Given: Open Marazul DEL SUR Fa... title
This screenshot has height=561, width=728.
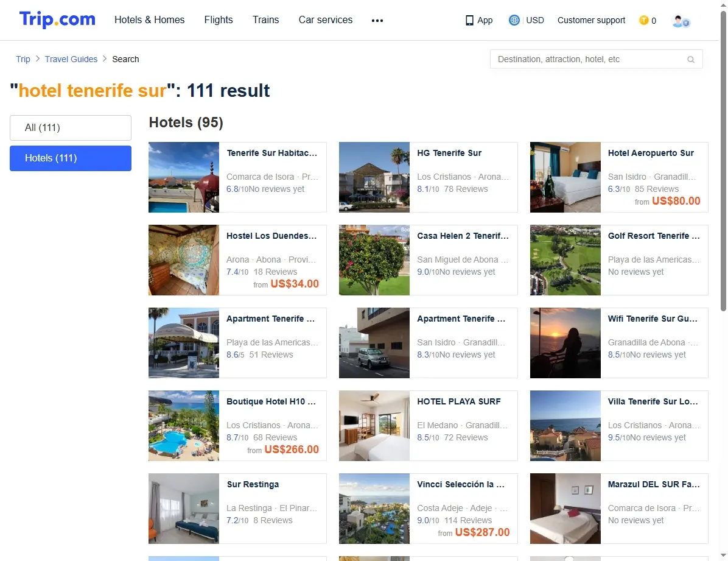Looking at the screenshot, I should point(654,484).
